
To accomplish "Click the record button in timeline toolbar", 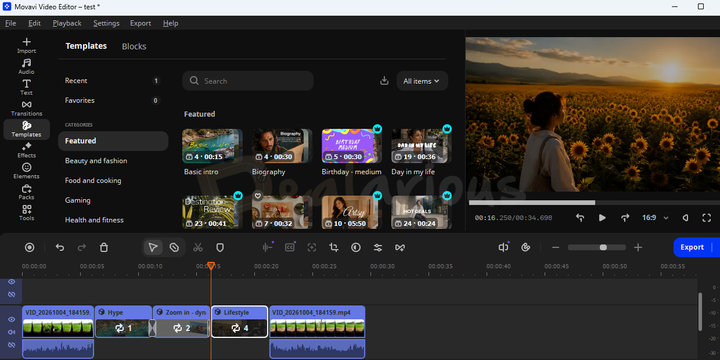I will 29,248.
